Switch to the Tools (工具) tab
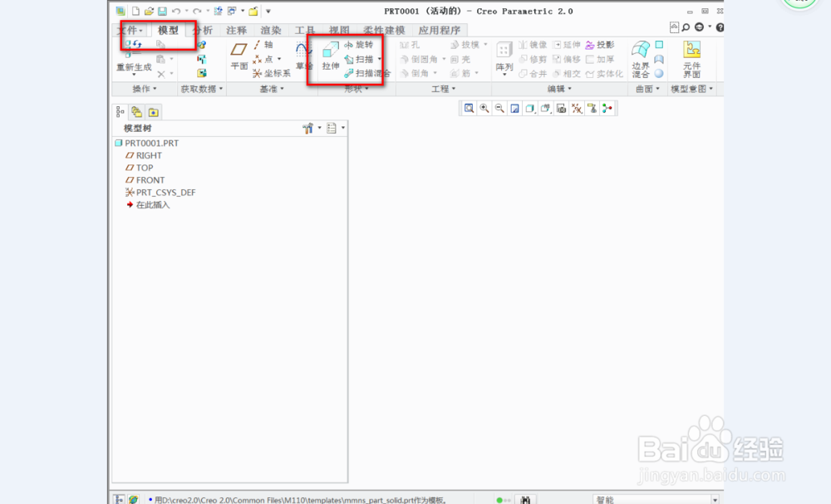Image resolution: width=831 pixels, height=504 pixels. pos(305,31)
